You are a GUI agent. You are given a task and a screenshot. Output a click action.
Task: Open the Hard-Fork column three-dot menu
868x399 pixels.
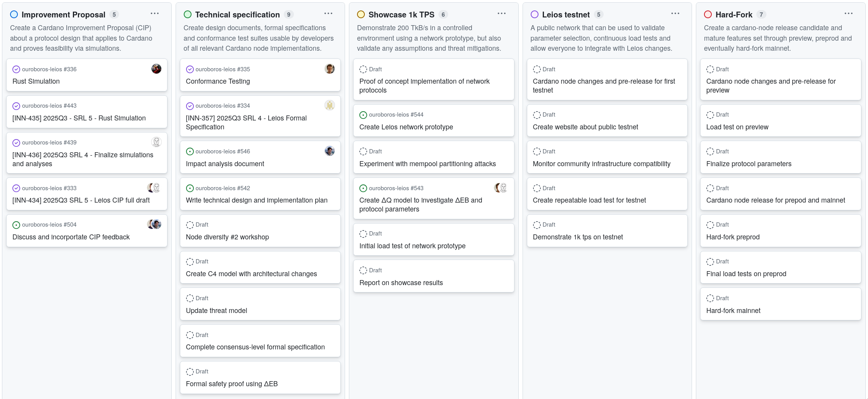pos(849,14)
